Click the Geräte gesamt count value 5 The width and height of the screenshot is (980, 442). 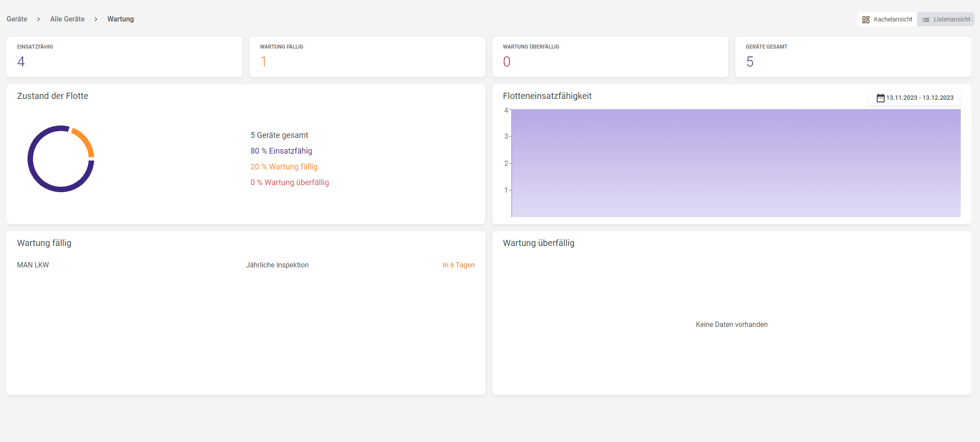(x=750, y=62)
